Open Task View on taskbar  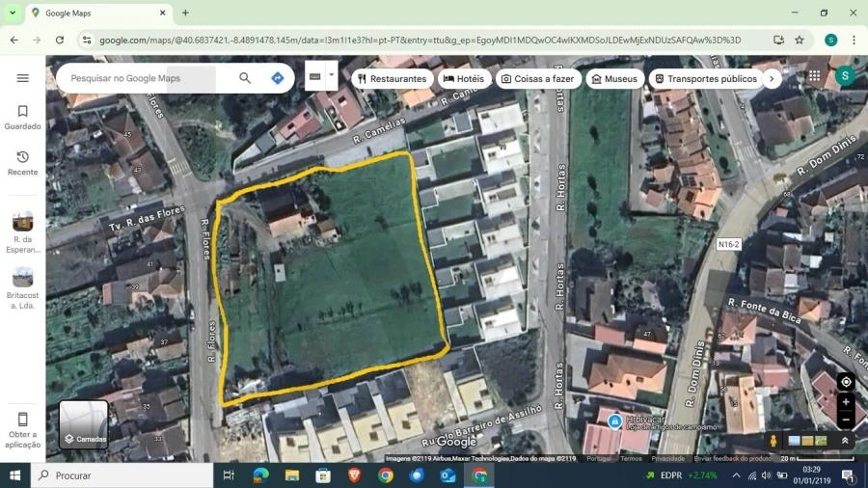coord(229,475)
